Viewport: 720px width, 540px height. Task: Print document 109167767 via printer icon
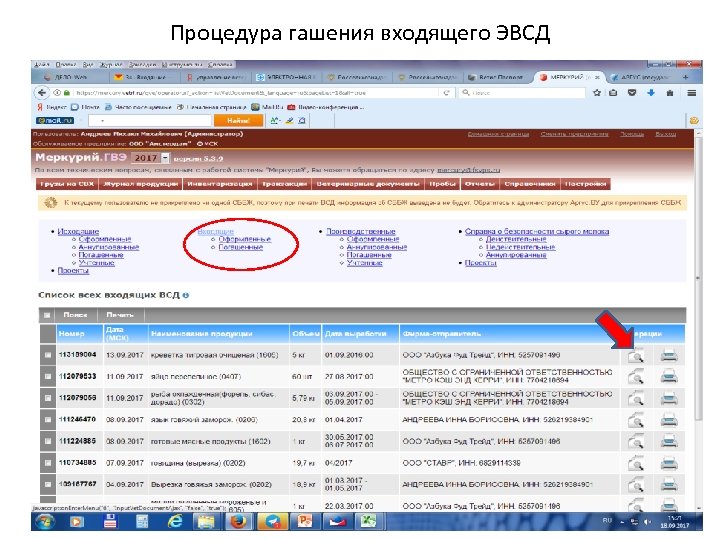pos(669,485)
